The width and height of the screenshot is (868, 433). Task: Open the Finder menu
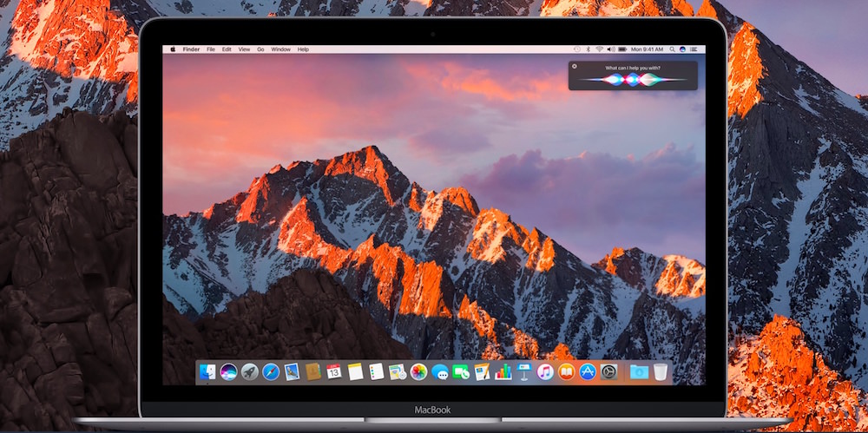(x=191, y=49)
